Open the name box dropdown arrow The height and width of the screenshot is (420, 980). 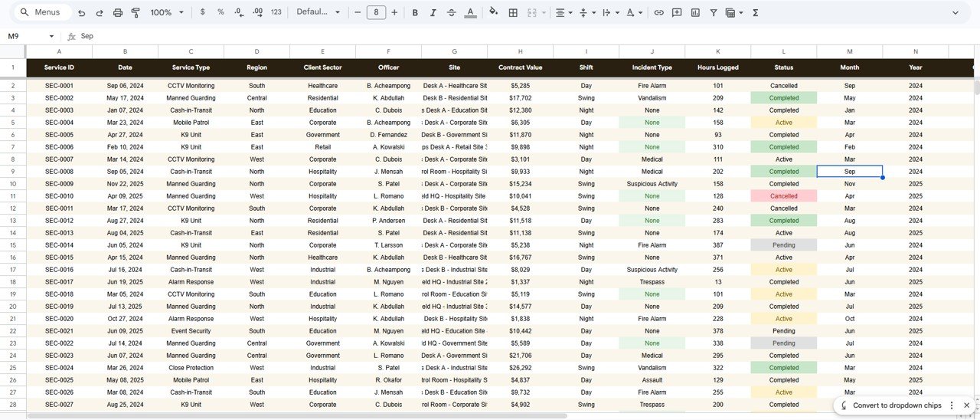point(51,36)
